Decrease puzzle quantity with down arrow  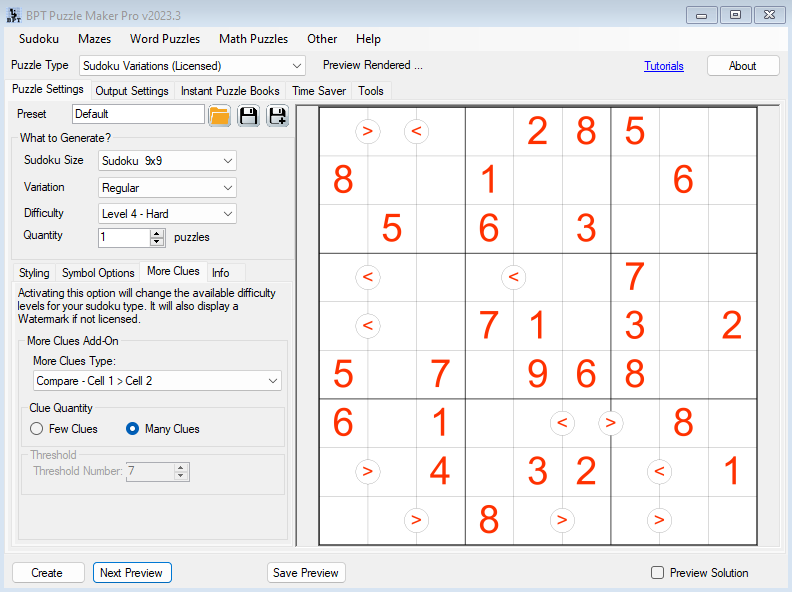point(156,242)
